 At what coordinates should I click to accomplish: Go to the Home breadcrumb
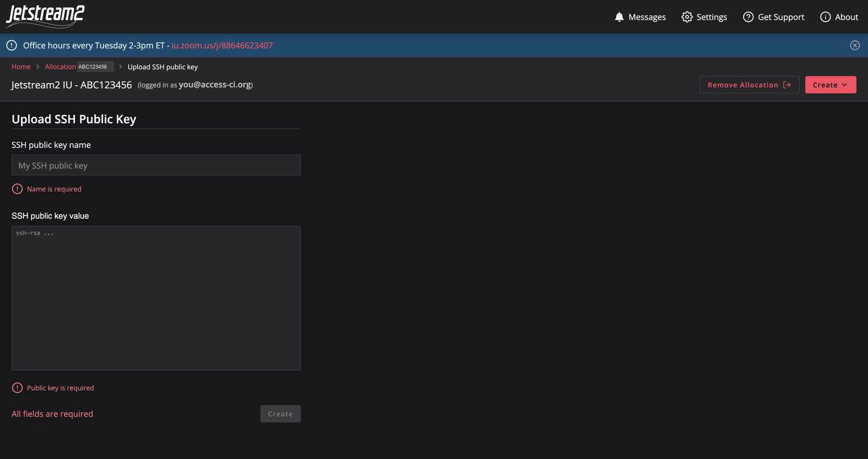[x=21, y=67]
